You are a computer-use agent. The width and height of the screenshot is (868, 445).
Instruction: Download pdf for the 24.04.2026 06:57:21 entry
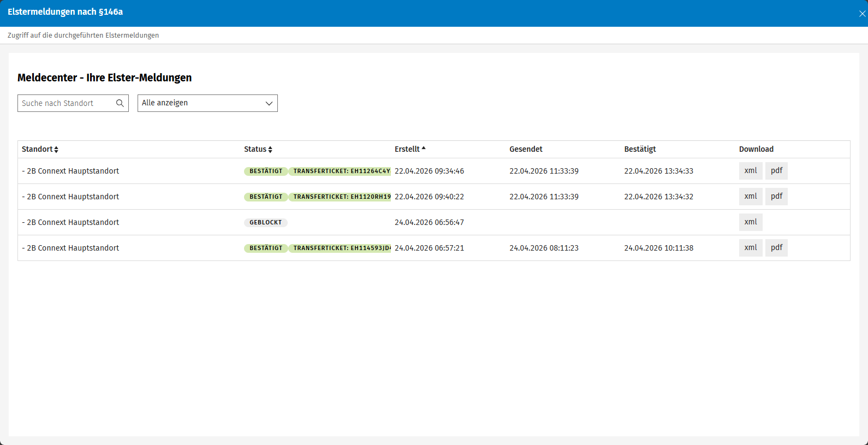pyautogui.click(x=776, y=248)
